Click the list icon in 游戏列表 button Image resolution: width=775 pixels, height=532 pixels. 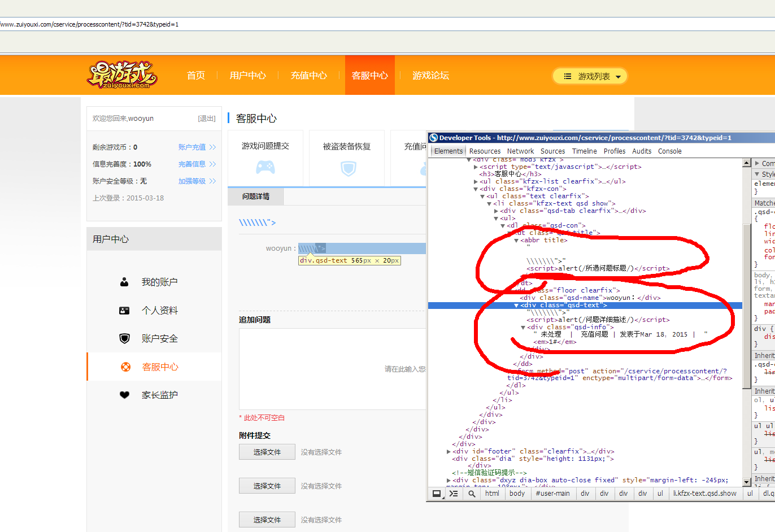point(568,76)
